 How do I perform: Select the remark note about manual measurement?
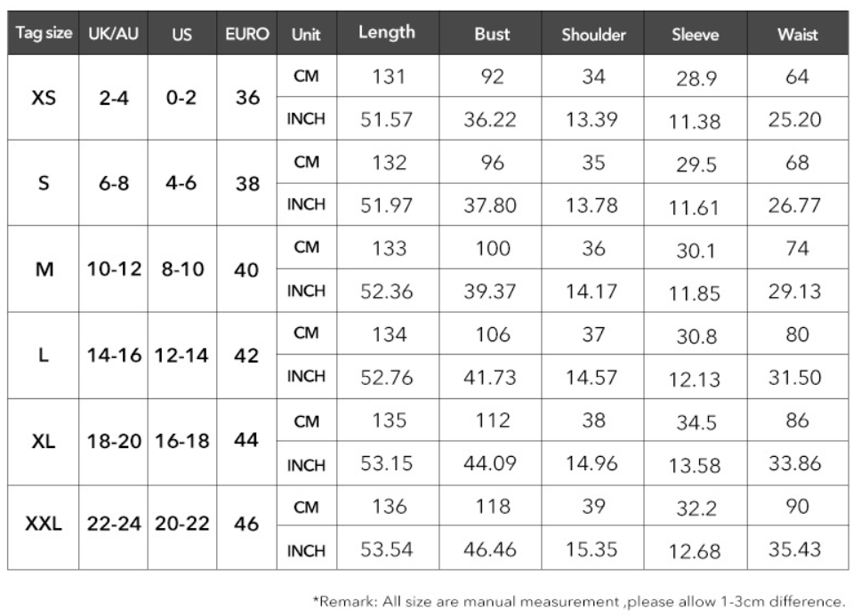[x=579, y=602]
